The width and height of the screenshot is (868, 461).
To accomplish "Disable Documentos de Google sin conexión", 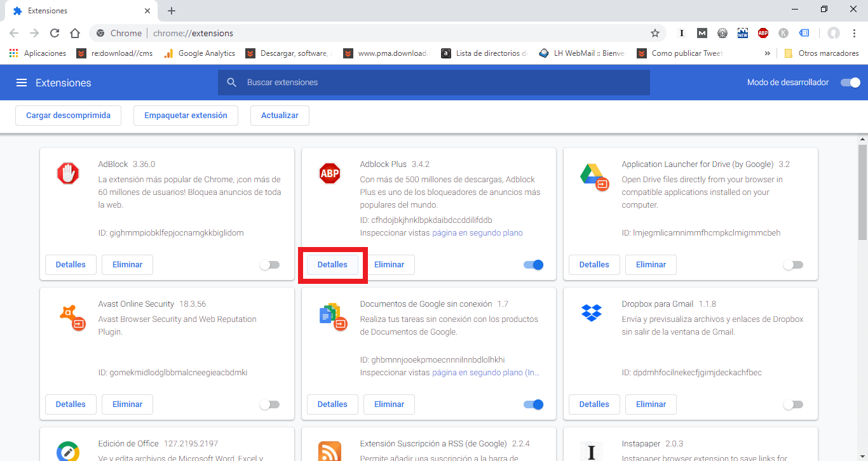I will point(533,404).
